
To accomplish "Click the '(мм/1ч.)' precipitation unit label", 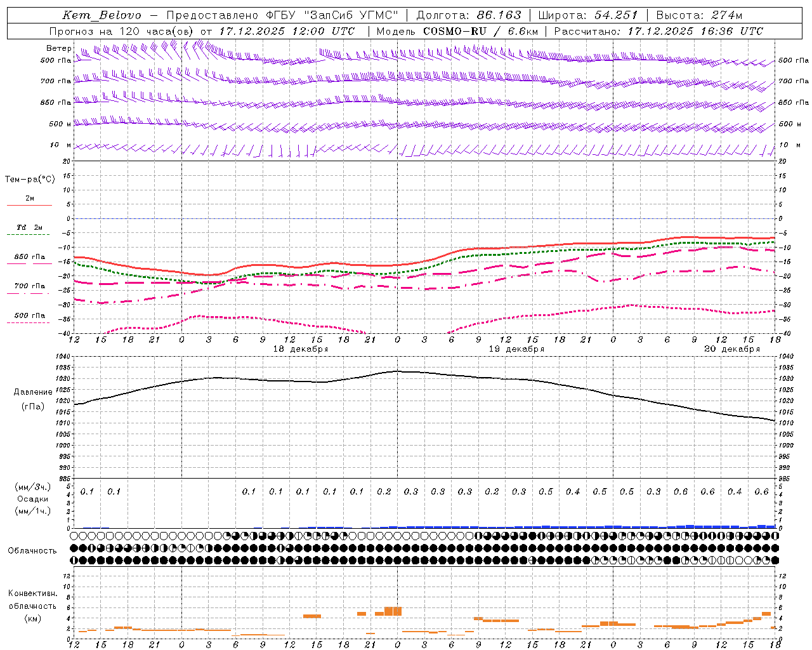I will coord(33,511).
